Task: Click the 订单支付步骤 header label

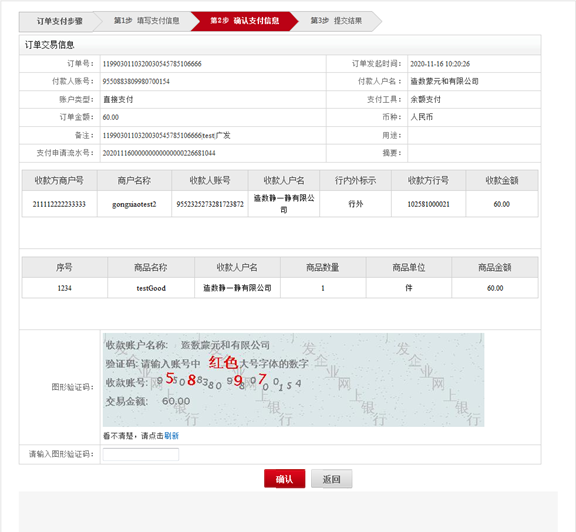Action: 60,21
